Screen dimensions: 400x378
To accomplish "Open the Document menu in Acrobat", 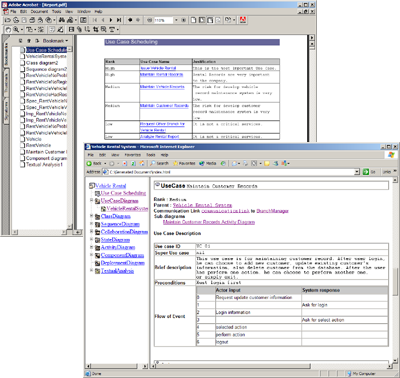I will pyautogui.click(x=39, y=11).
